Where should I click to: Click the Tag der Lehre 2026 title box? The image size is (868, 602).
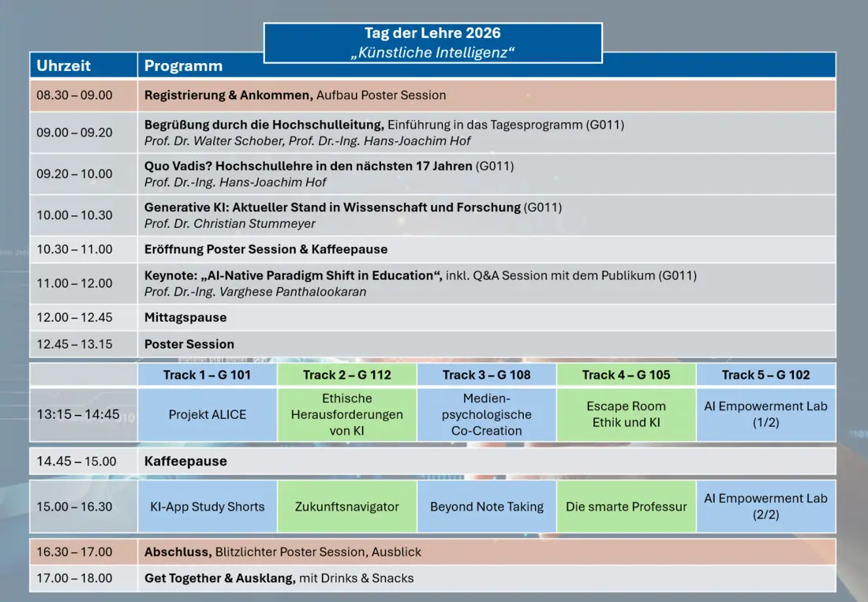click(433, 43)
